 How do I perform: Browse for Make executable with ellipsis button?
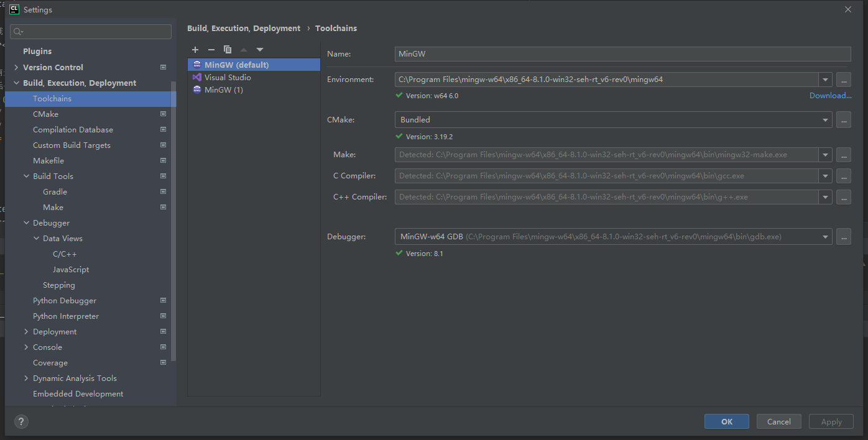[843, 155]
